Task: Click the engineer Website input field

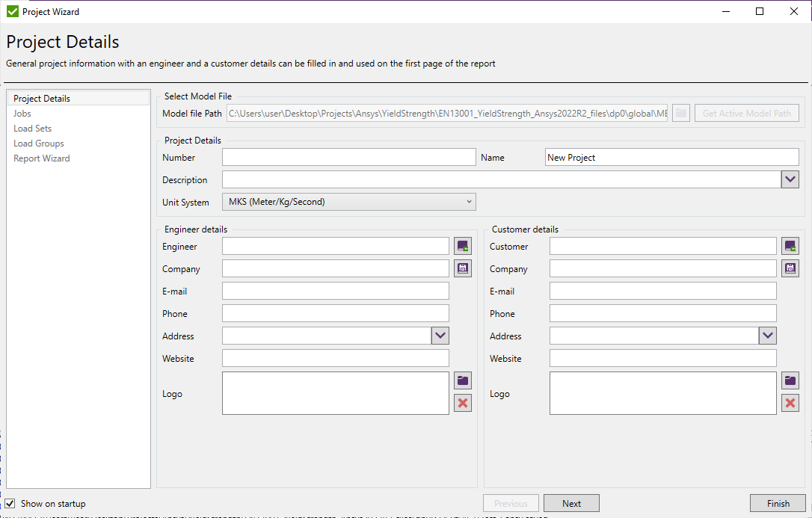Action: [x=336, y=358]
